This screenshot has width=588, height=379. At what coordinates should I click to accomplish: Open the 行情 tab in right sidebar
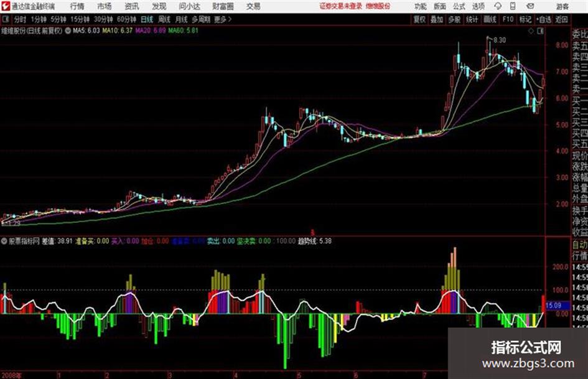(580, 256)
